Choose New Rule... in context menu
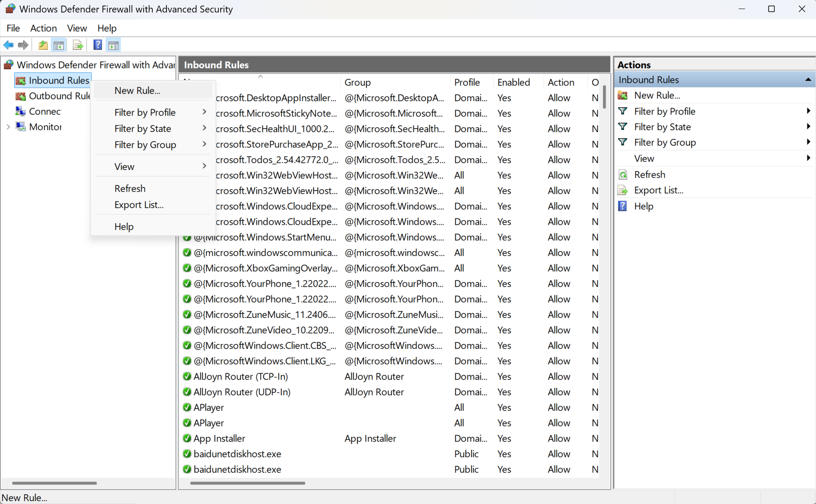Viewport: 816px width, 504px height. click(x=153, y=90)
